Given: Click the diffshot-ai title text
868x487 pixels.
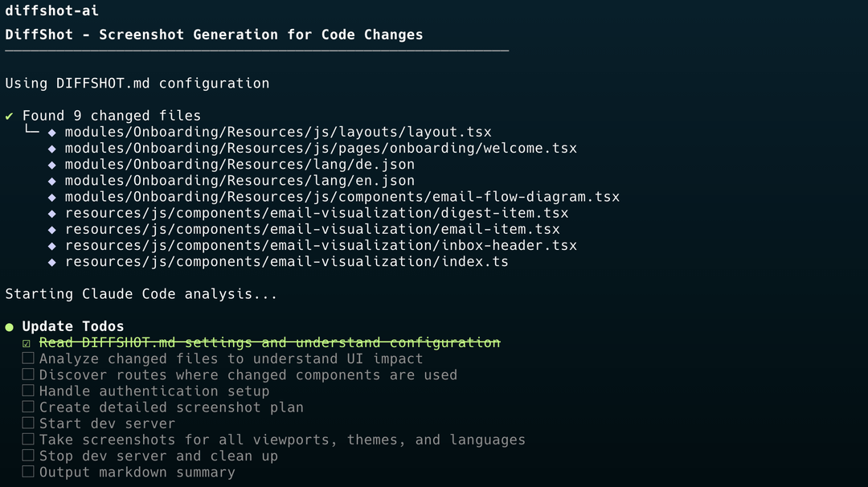Looking at the screenshot, I should pyautogui.click(x=52, y=10).
